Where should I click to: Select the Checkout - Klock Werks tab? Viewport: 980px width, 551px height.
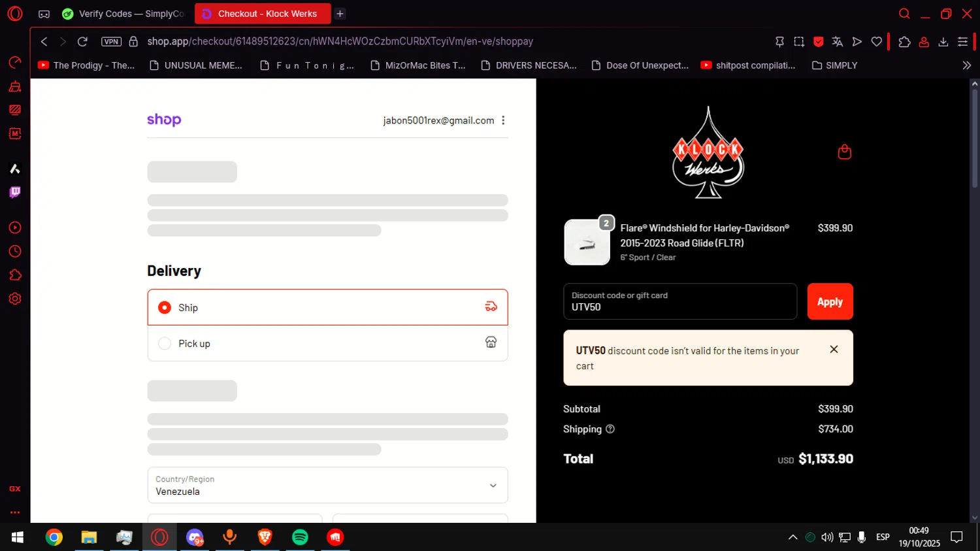tap(263, 14)
